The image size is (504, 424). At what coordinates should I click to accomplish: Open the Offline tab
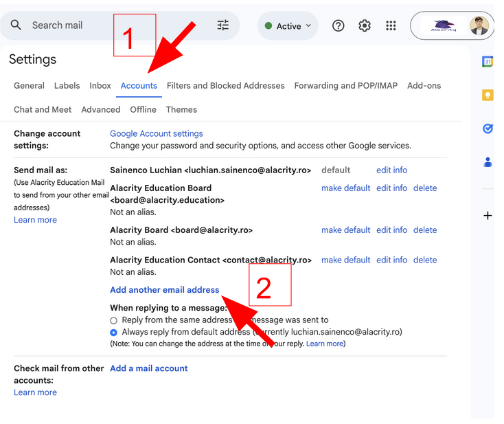tap(143, 110)
